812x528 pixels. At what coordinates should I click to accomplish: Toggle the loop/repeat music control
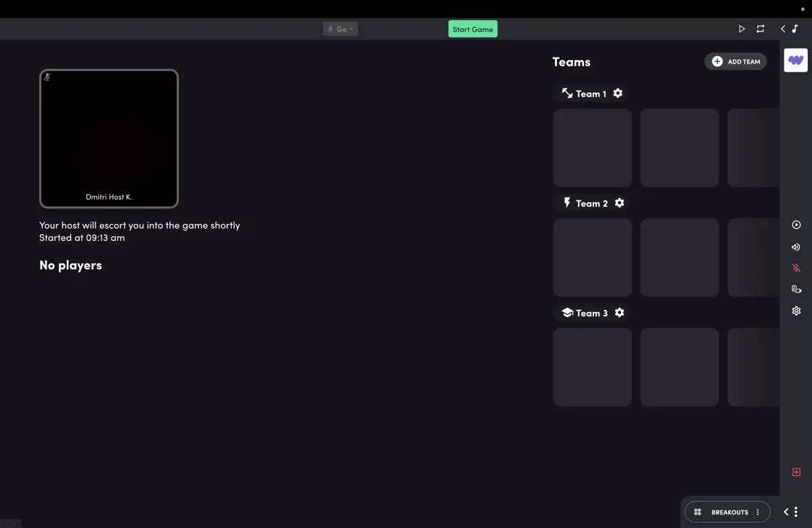click(761, 29)
